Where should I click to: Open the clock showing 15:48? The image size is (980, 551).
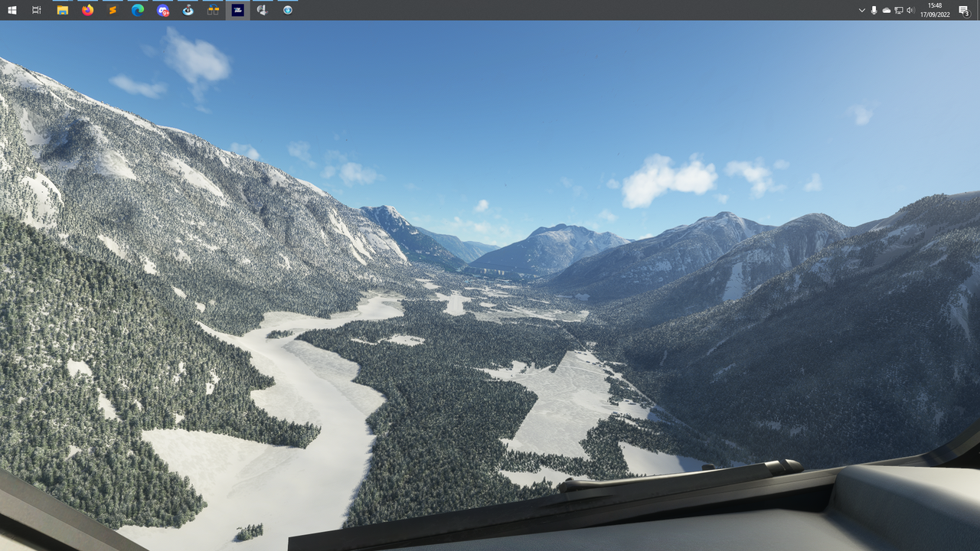click(x=935, y=10)
